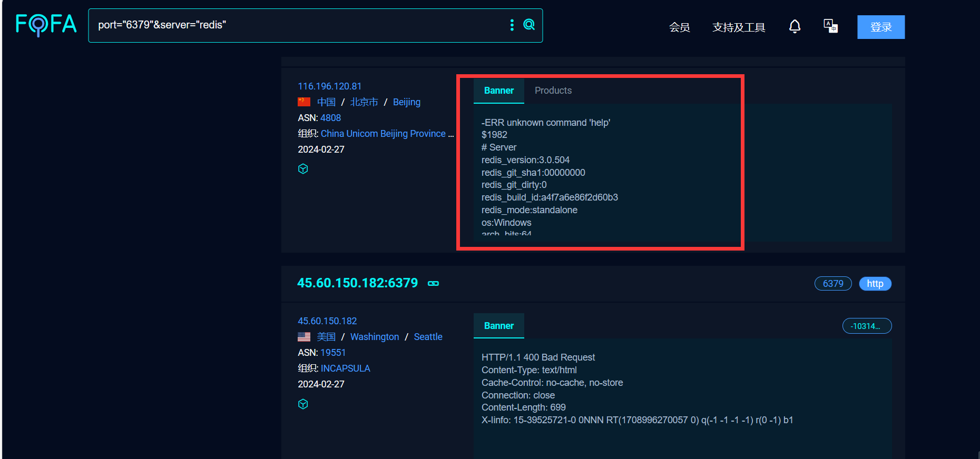Click the search magnifier icon

tap(529, 25)
